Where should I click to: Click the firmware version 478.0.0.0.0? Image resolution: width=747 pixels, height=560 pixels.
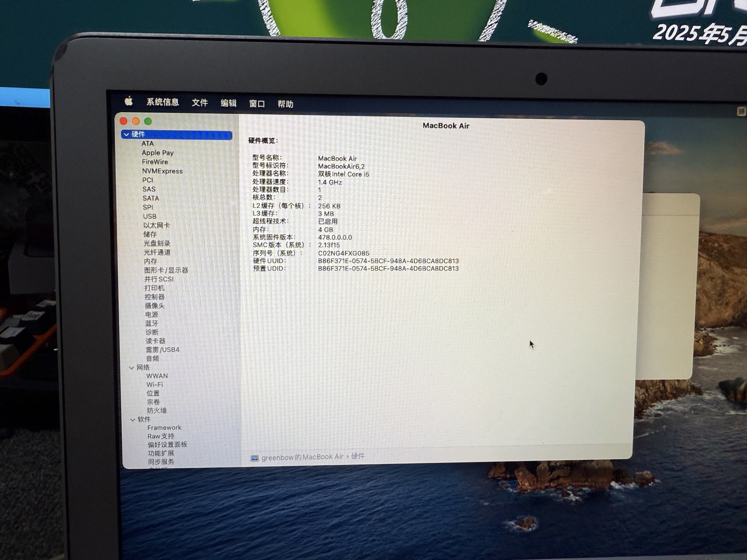[x=335, y=237]
